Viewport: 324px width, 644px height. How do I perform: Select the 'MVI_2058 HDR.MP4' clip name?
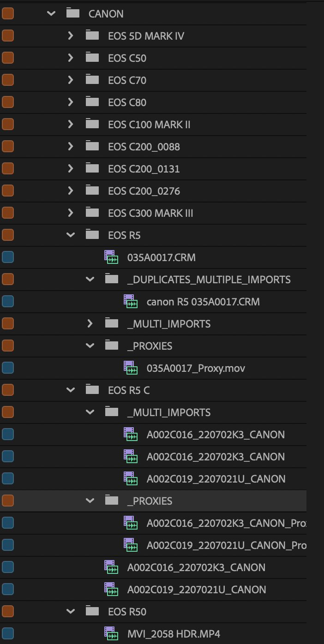174,634
